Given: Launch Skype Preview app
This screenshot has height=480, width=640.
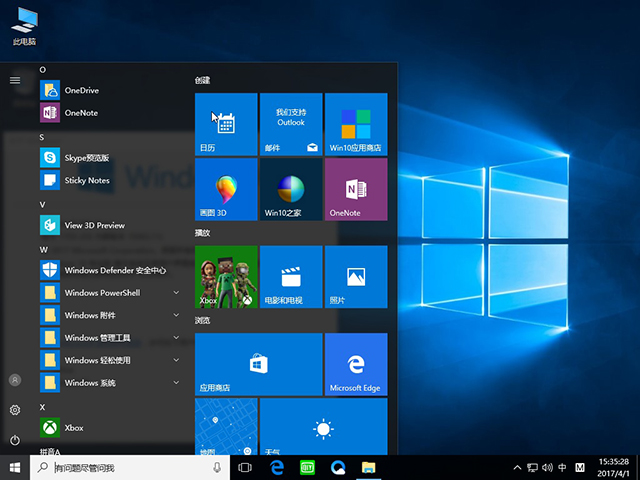Looking at the screenshot, I should (85, 157).
